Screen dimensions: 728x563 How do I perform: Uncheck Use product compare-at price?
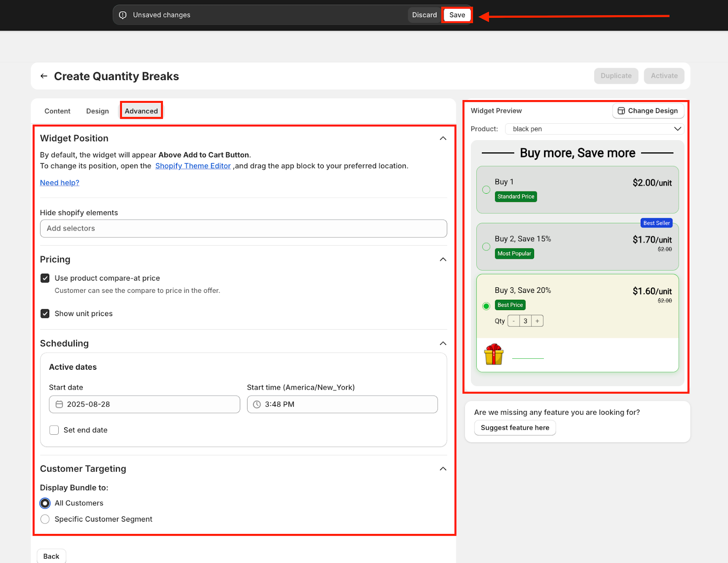pyautogui.click(x=45, y=278)
